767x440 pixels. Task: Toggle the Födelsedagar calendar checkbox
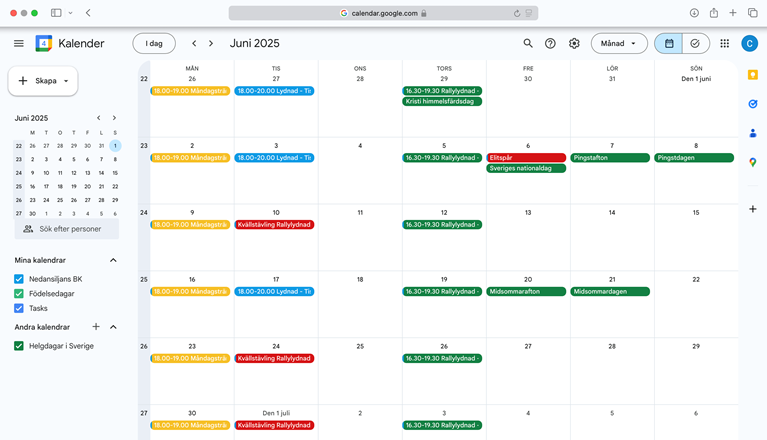tap(19, 294)
